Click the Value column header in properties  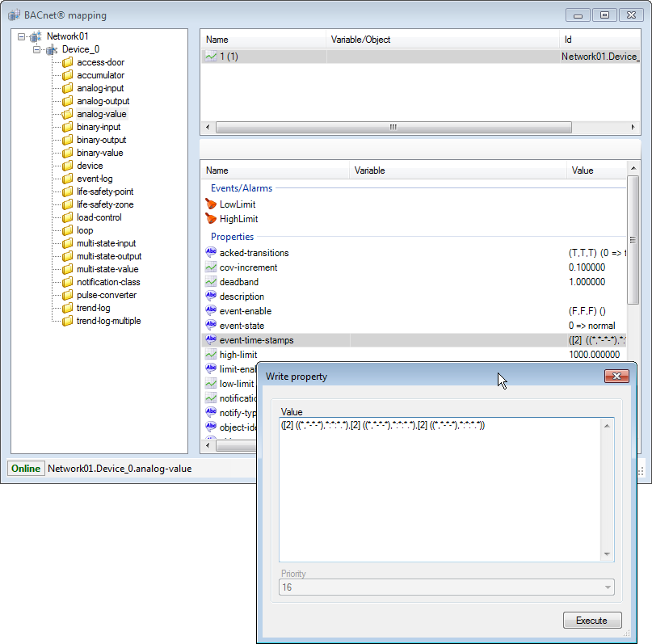[x=582, y=170]
